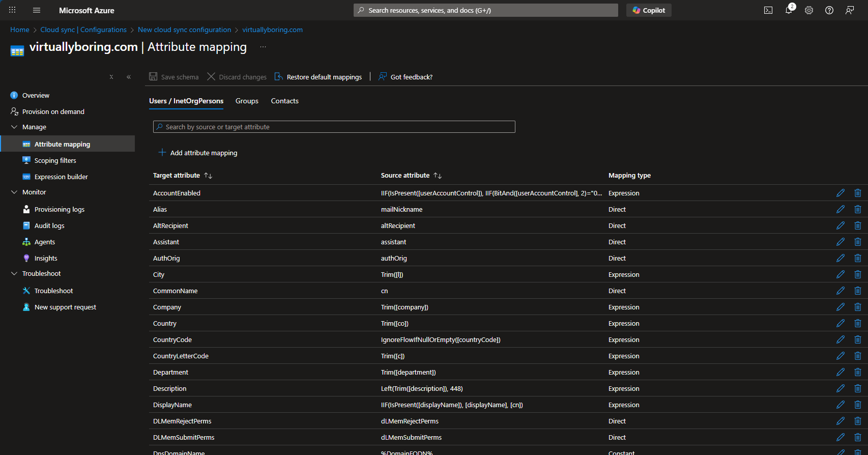Viewport: 868px width, 455px height.
Task: Open portal settings gear
Action: pos(809,10)
